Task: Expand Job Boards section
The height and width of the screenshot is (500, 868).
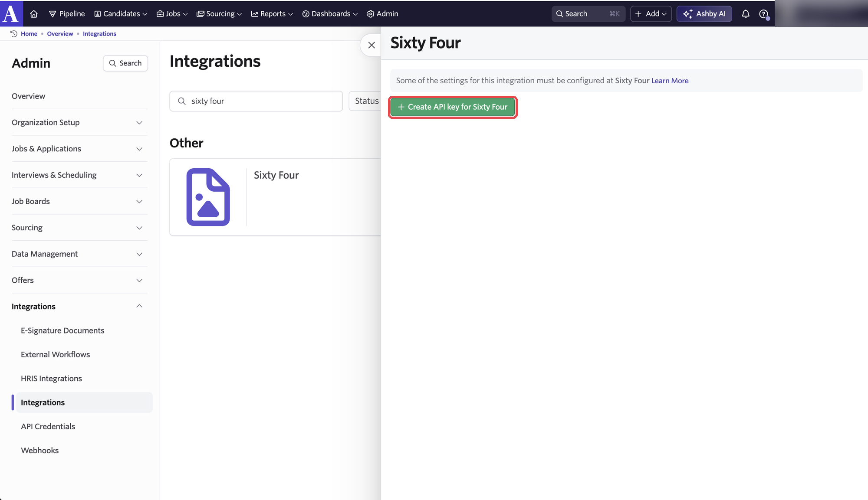Action: click(x=79, y=201)
